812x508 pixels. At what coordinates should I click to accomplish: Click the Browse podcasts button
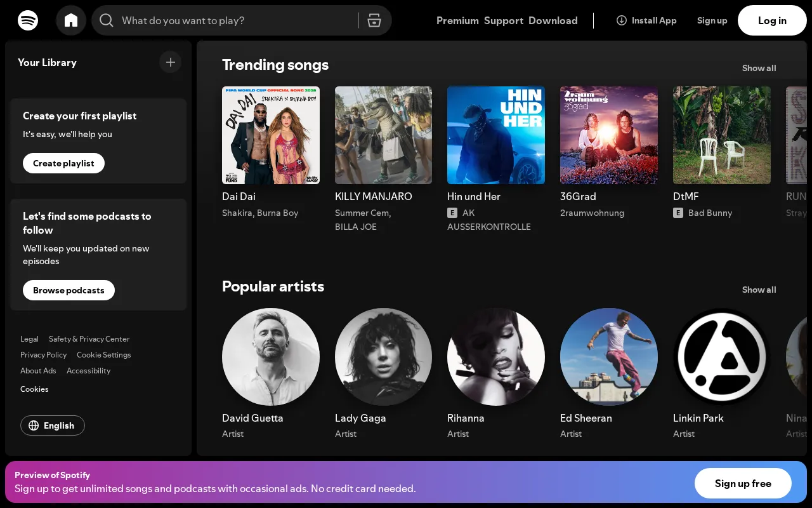[69, 290]
